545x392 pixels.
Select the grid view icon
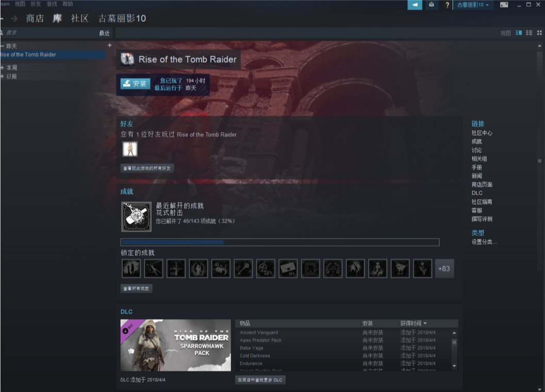539,32
